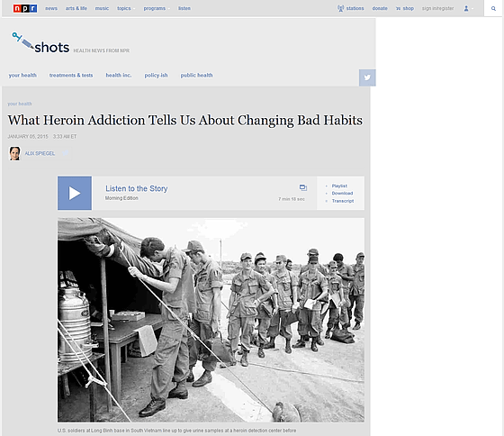
Task: Open the Transcript link
Action: point(343,201)
